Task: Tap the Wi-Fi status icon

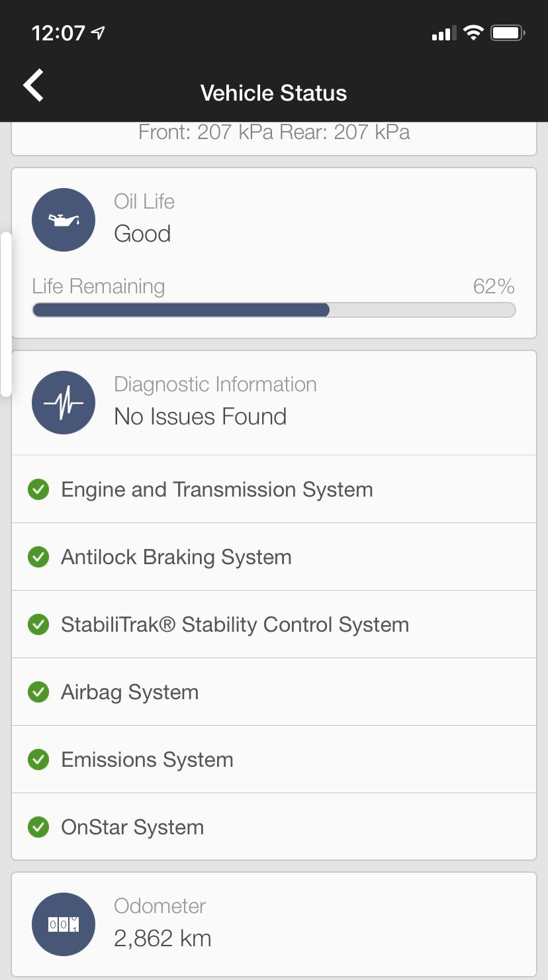Action: [x=473, y=32]
